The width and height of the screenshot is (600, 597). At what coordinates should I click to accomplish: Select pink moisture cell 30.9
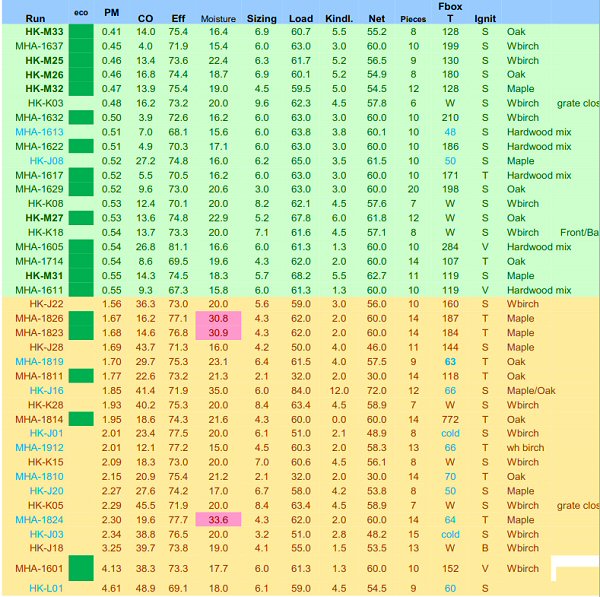coord(218,333)
